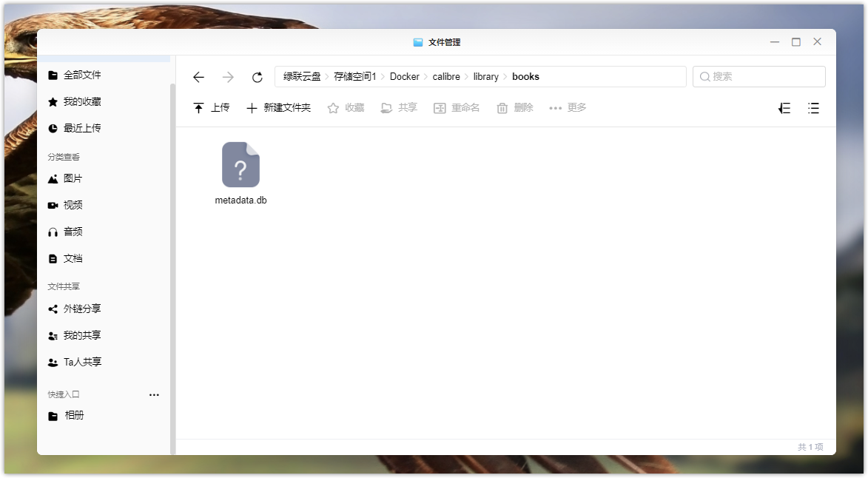Select the metadata.db file icon
Viewport: 868px width, 478px height.
[x=240, y=165]
